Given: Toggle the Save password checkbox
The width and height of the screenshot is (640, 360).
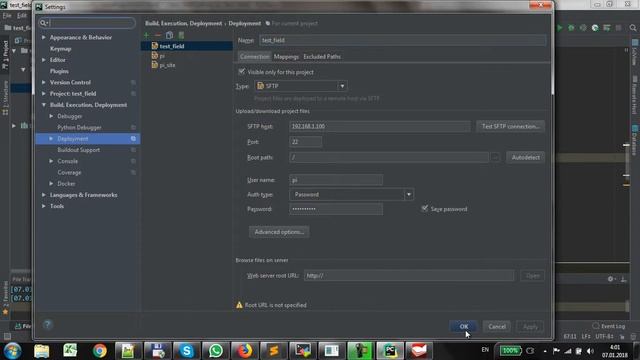Looking at the screenshot, I should [x=424, y=209].
